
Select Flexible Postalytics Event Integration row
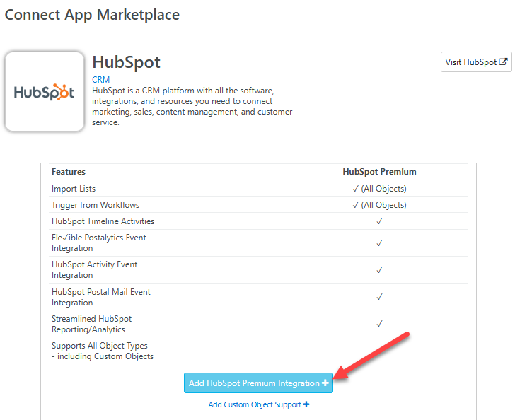(258, 243)
